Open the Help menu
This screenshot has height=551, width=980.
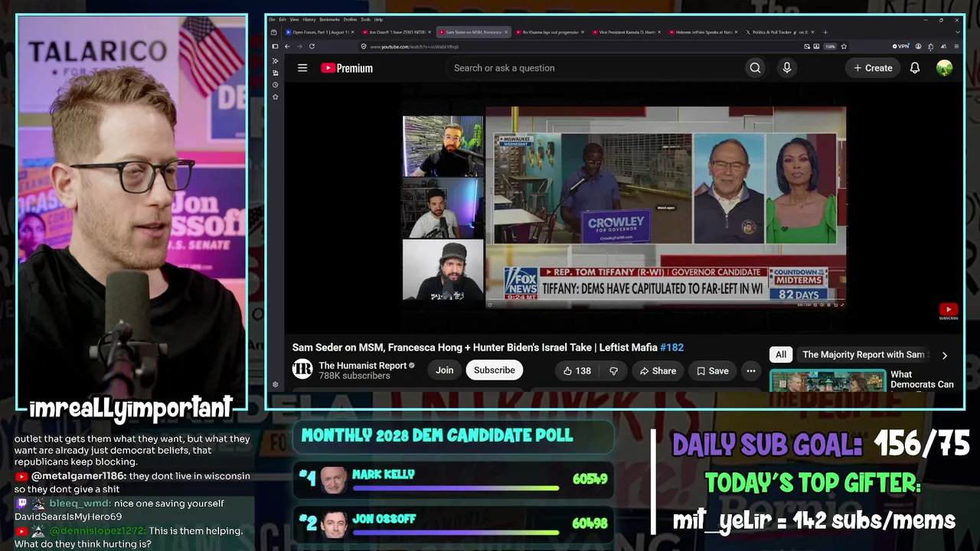(x=378, y=19)
